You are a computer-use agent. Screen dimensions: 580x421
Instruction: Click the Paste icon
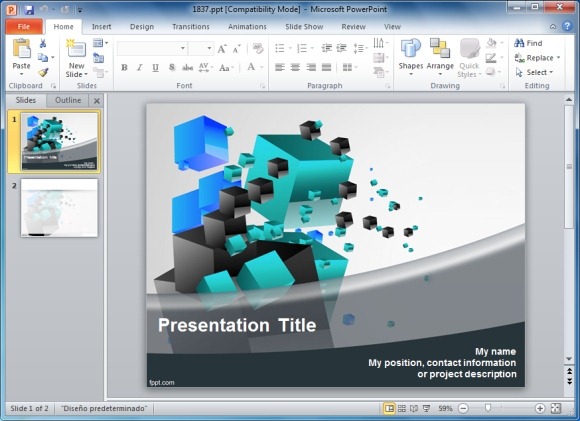coord(21,49)
